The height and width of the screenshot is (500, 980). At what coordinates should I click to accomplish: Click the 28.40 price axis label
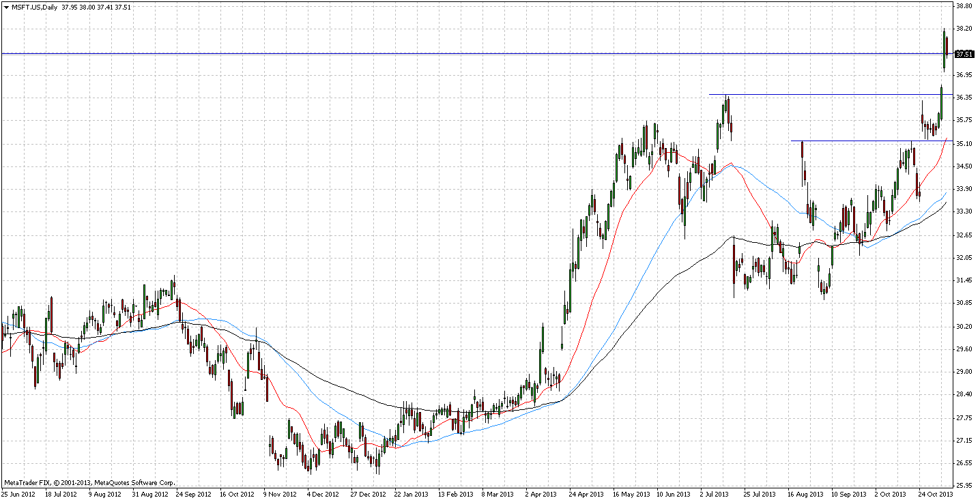click(x=964, y=395)
